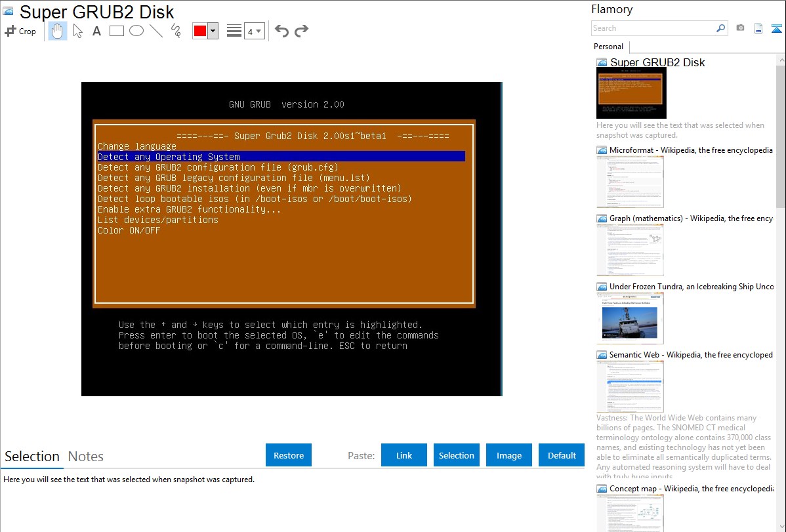This screenshot has width=786, height=532.
Task: Click the document page icon
Action: [x=758, y=28]
